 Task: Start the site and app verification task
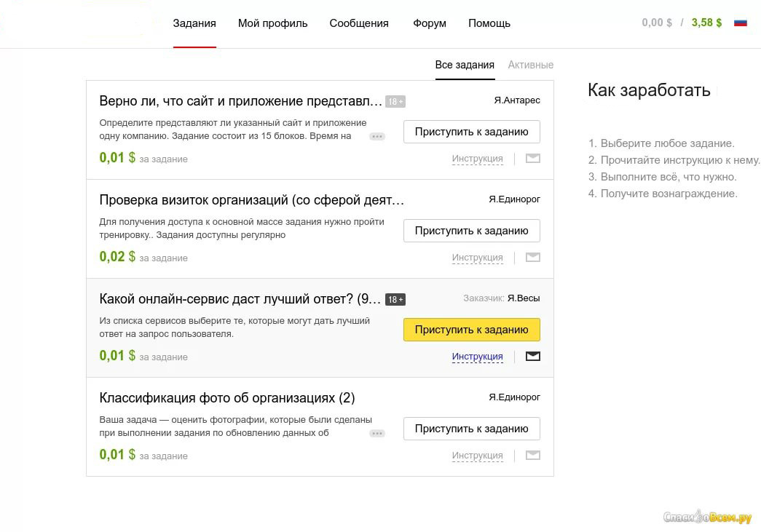[471, 132]
